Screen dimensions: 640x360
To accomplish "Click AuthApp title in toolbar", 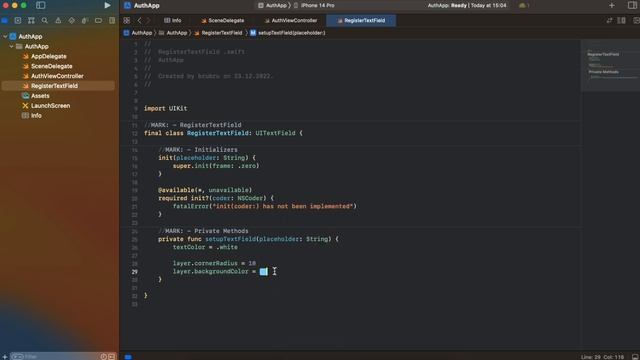I will tap(147, 5).
